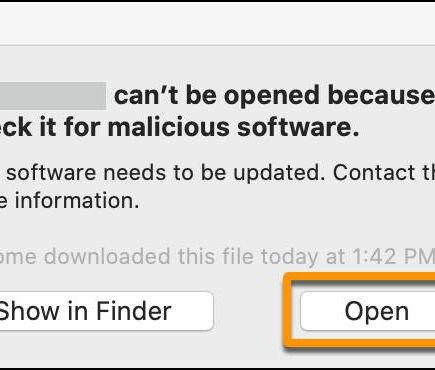Click the Show in Finder button

(107, 311)
